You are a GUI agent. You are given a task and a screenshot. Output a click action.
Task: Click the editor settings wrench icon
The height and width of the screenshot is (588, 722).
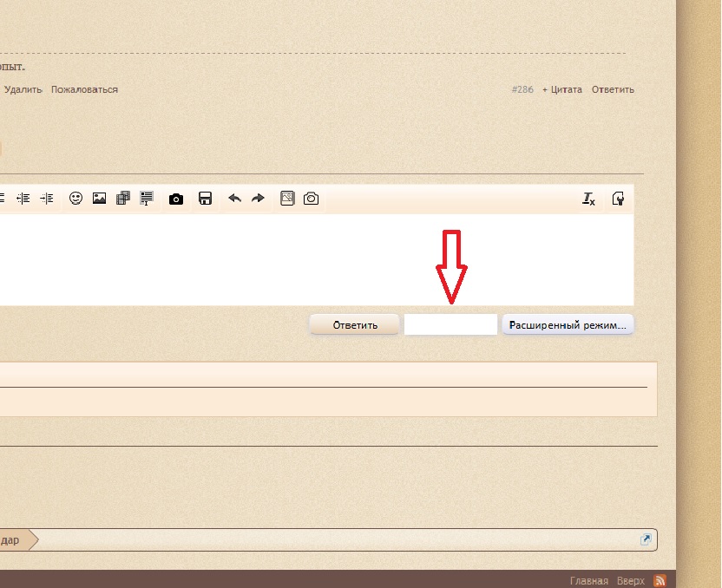pyautogui.click(x=618, y=199)
